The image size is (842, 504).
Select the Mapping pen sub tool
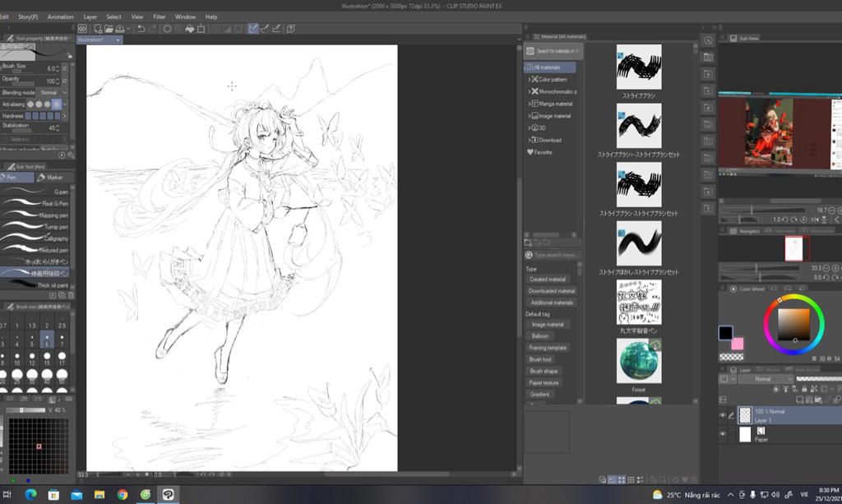point(35,215)
